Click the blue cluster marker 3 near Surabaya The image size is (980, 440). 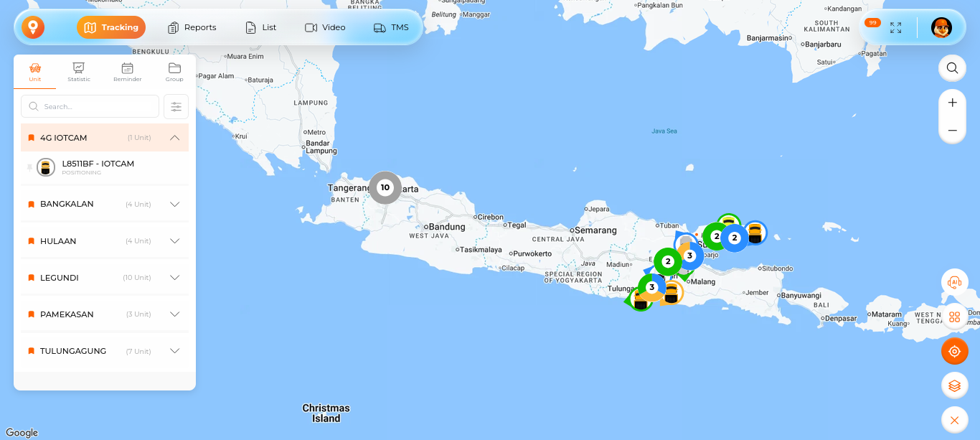pos(689,255)
